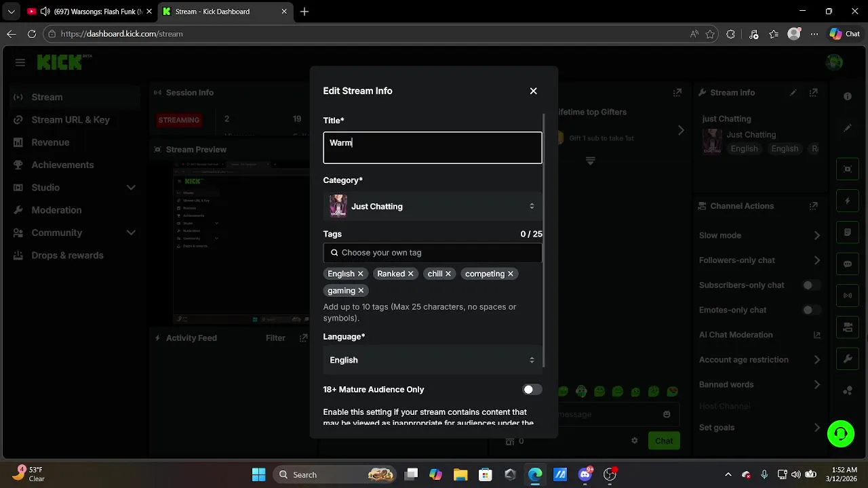Open Stream URL & Key page
The image size is (868, 488).
pyautogui.click(x=76, y=119)
